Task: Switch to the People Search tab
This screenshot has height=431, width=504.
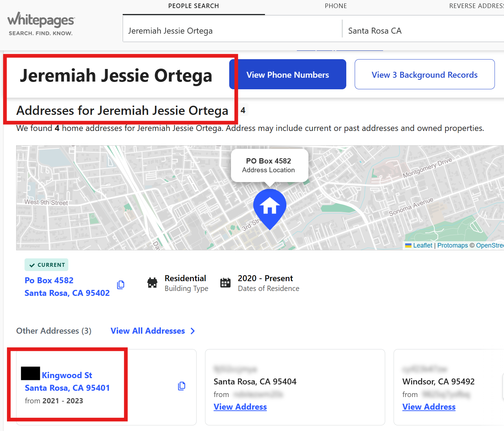Action: pos(193,6)
